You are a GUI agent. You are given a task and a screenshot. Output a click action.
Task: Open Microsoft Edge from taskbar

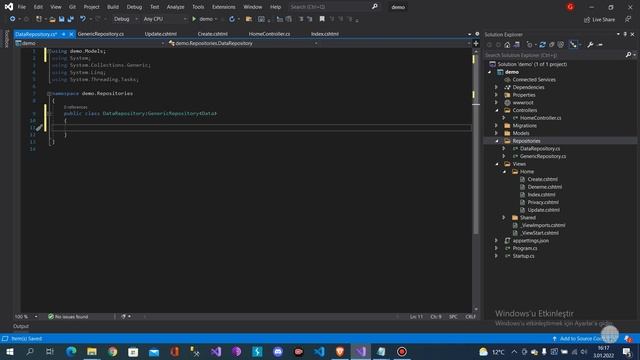click(x=71, y=351)
